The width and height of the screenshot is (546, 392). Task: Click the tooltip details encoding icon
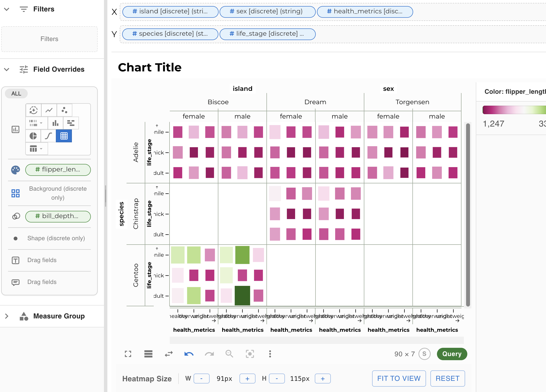(16, 282)
